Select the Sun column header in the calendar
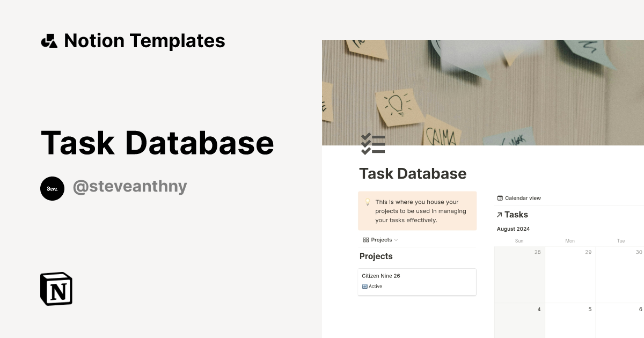 tap(519, 241)
